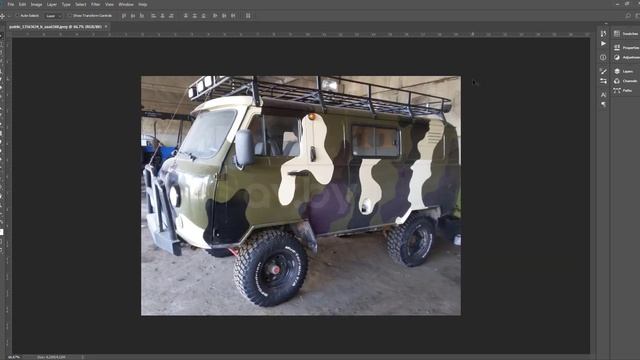The width and height of the screenshot is (640, 360).
Task: Align top edges of layers
Action: pos(124,16)
